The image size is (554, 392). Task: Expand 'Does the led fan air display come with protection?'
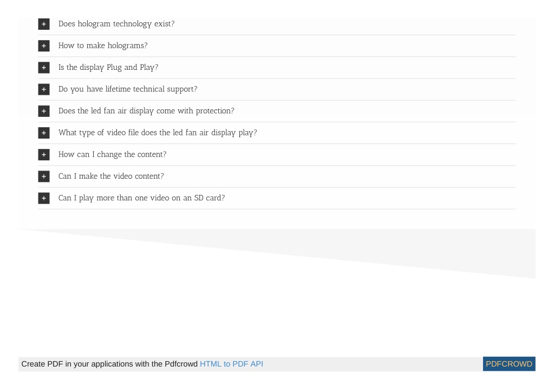[x=146, y=111]
